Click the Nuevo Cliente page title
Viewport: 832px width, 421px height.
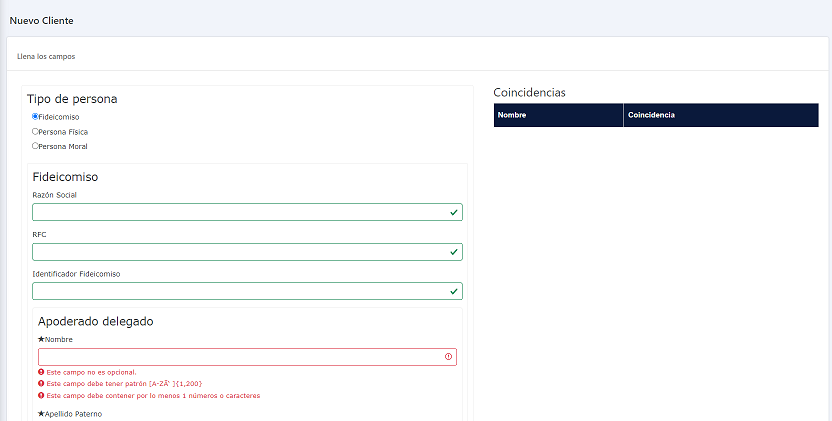pos(41,20)
